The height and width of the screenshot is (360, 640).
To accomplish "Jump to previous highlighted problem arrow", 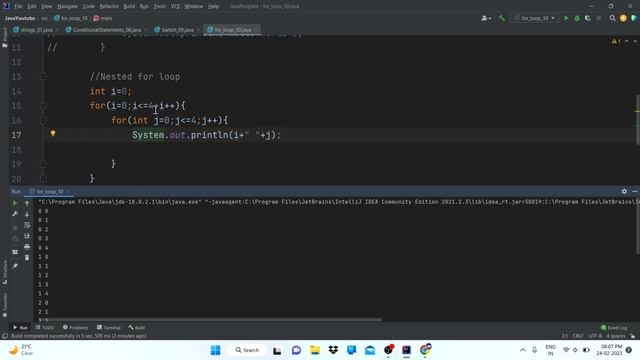I will pyautogui.click(x=627, y=41).
